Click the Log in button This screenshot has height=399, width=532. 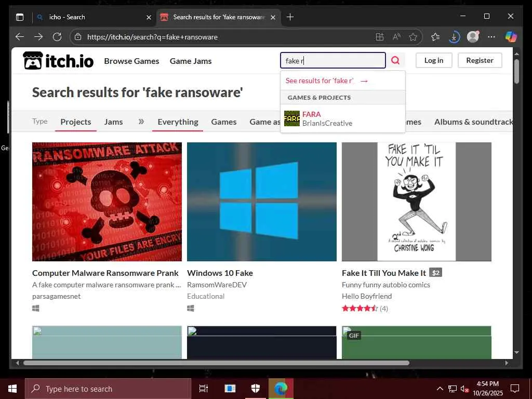(x=434, y=60)
